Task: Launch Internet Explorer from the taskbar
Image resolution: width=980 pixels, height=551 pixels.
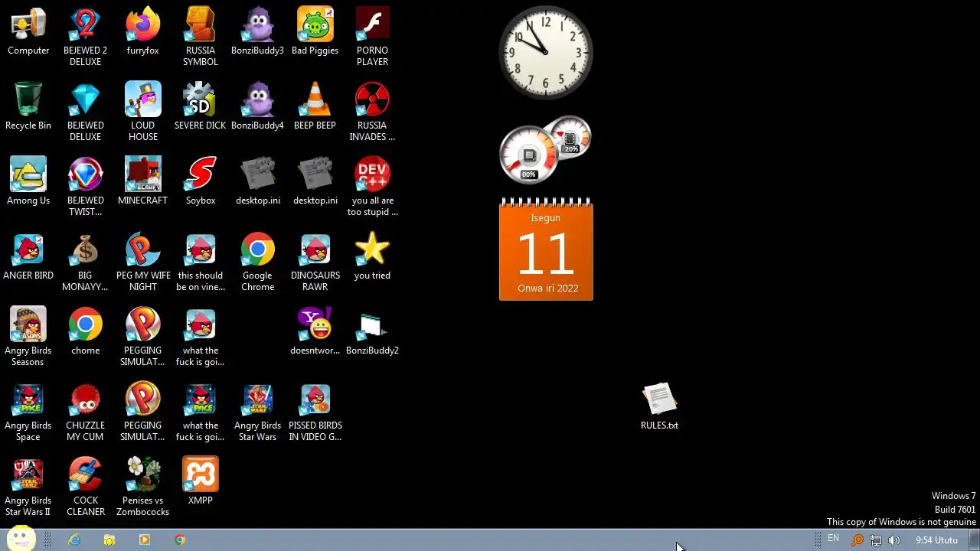Action: click(74, 540)
